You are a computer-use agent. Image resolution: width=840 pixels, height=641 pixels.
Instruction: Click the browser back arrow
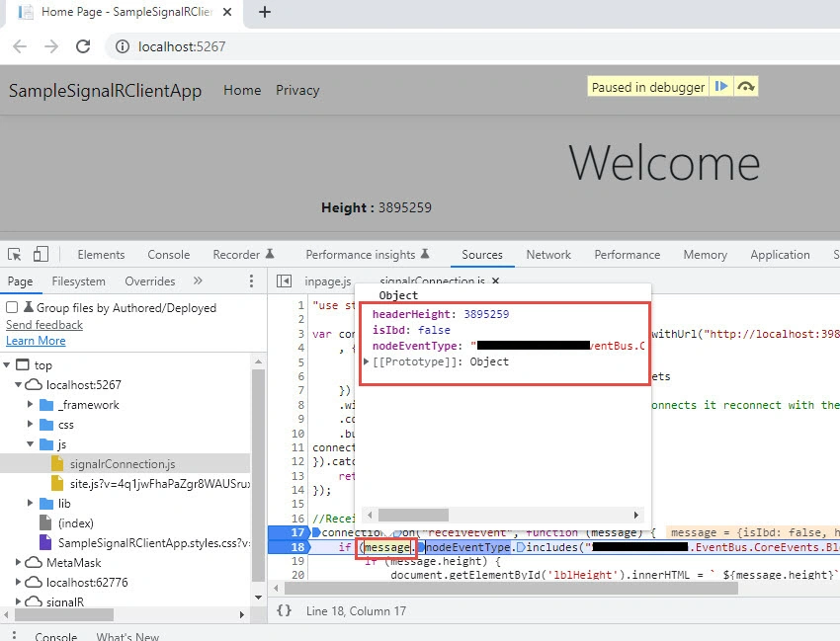[20, 46]
